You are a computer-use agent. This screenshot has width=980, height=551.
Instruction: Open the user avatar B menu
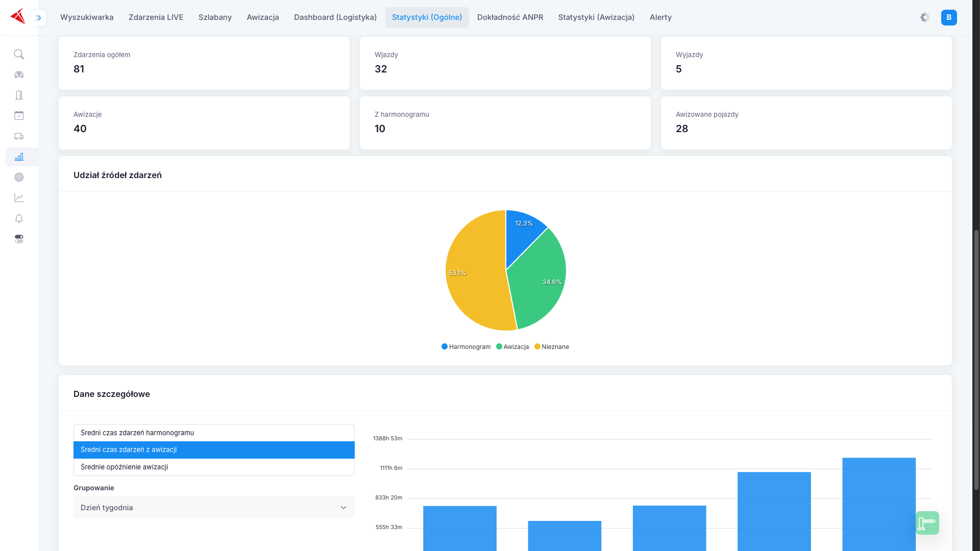point(949,17)
